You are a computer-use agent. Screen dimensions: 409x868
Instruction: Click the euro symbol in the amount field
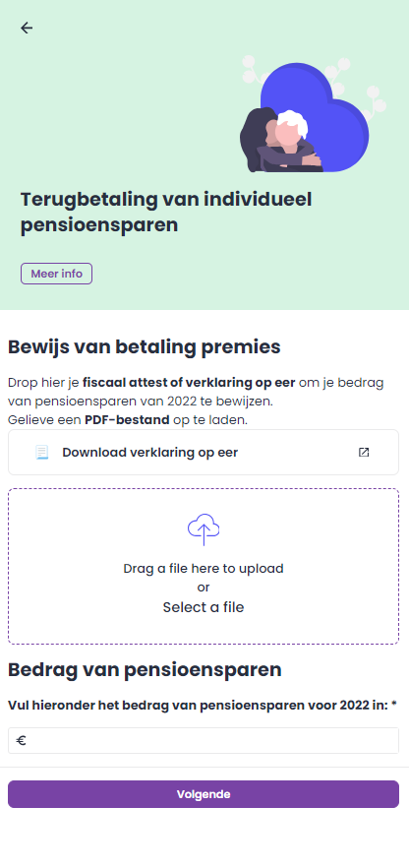click(21, 740)
